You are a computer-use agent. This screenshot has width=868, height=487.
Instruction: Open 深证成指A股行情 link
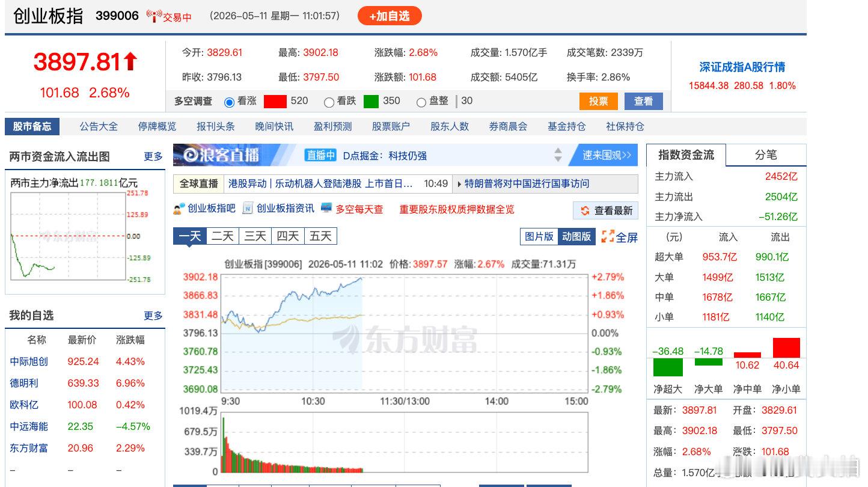[742, 67]
